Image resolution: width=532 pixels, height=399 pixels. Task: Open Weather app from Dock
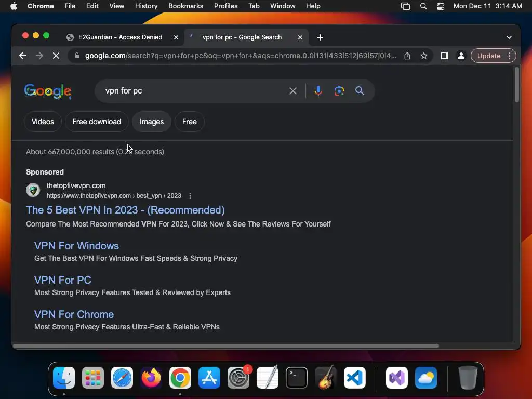click(426, 378)
